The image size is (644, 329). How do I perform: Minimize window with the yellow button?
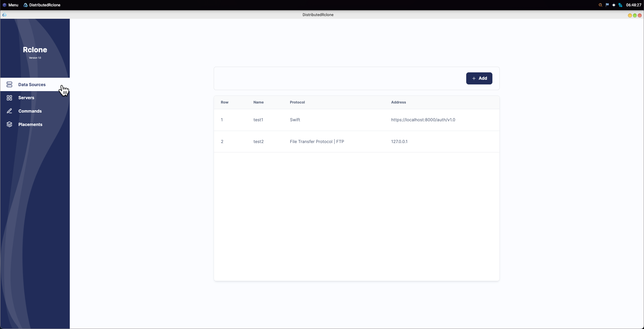tap(630, 15)
